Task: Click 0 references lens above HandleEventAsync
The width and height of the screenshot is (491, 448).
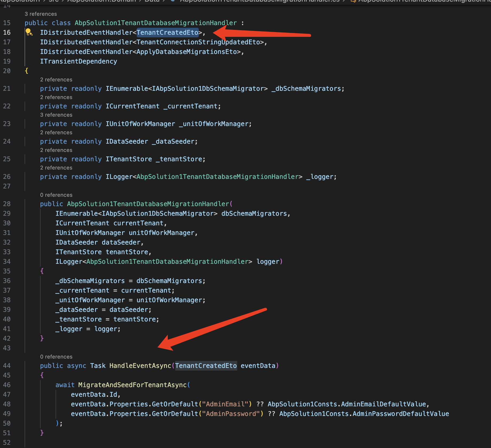Action: (x=56, y=357)
